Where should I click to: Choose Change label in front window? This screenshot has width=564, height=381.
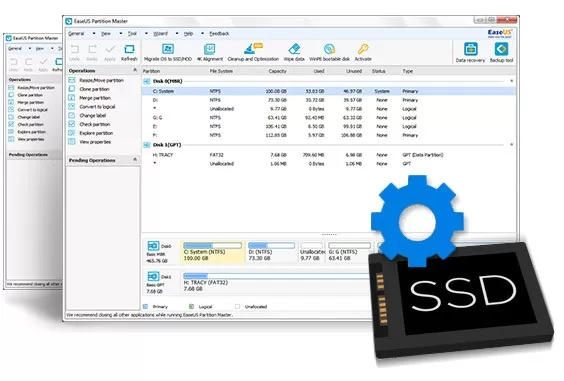(87, 115)
